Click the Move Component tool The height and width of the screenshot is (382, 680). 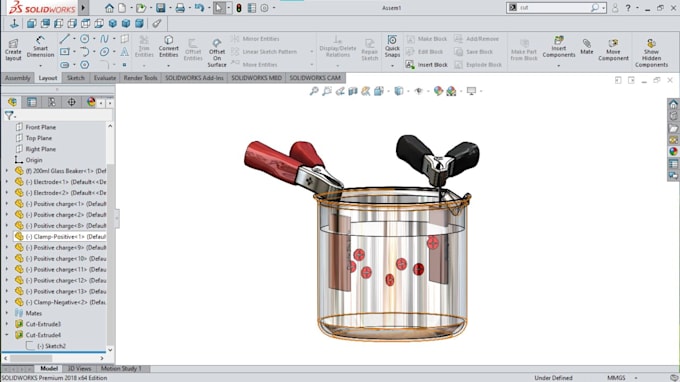[613, 49]
